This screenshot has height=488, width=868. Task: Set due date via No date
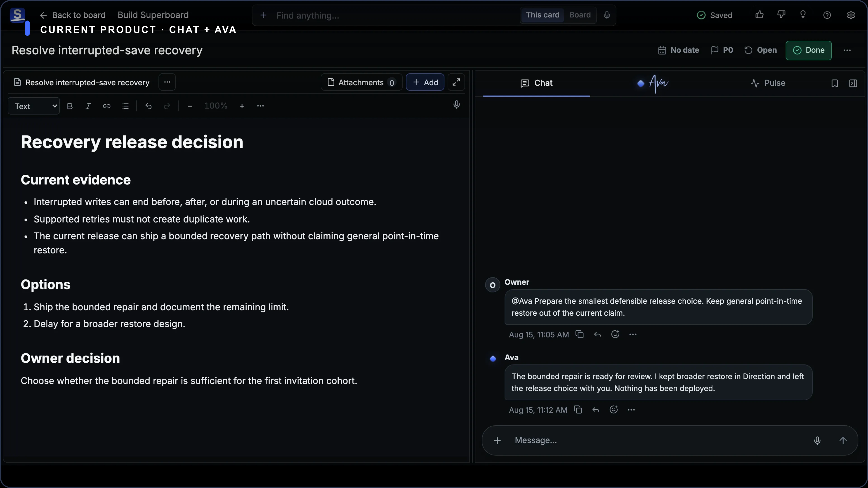[679, 50]
